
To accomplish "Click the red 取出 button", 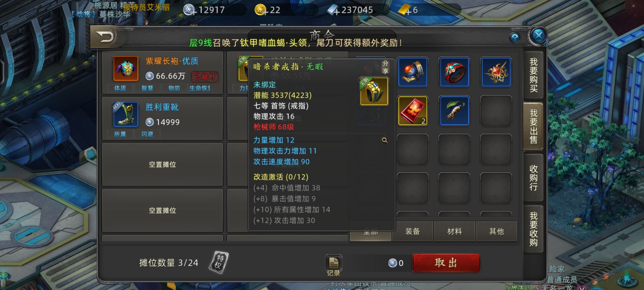I will (446, 263).
